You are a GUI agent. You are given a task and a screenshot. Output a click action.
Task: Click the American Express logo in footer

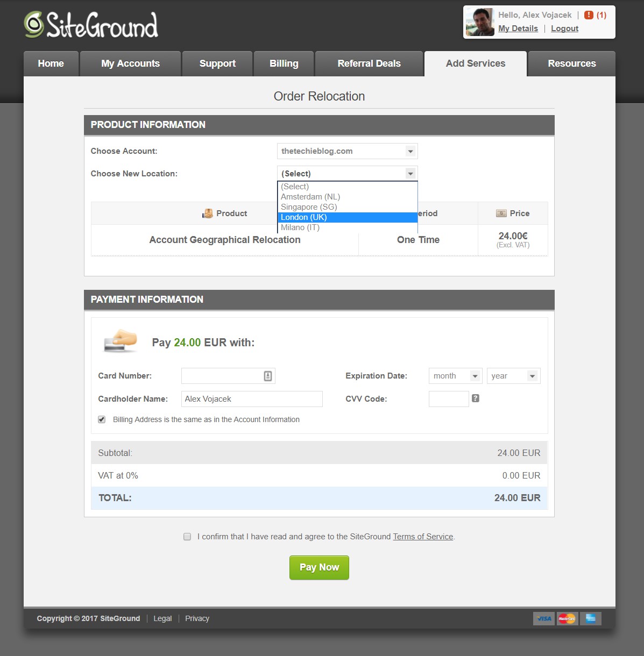590,618
